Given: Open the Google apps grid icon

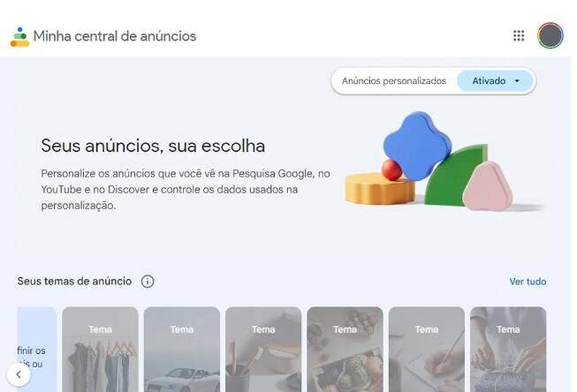Looking at the screenshot, I should [519, 35].
